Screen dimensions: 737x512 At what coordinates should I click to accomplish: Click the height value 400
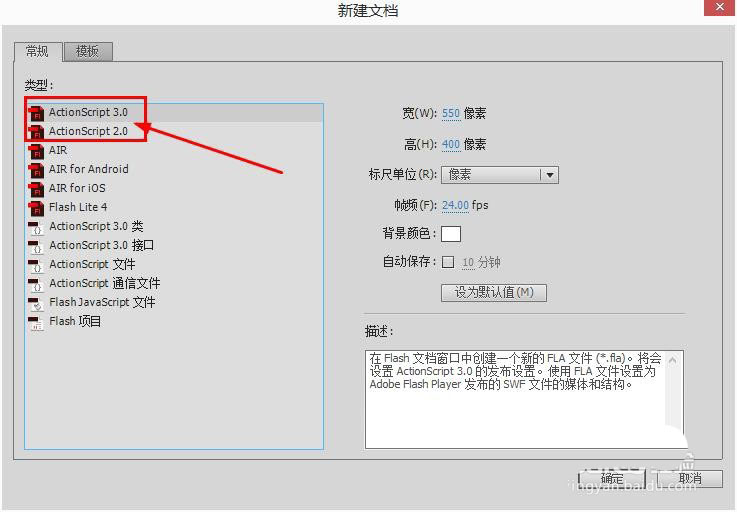pos(451,144)
